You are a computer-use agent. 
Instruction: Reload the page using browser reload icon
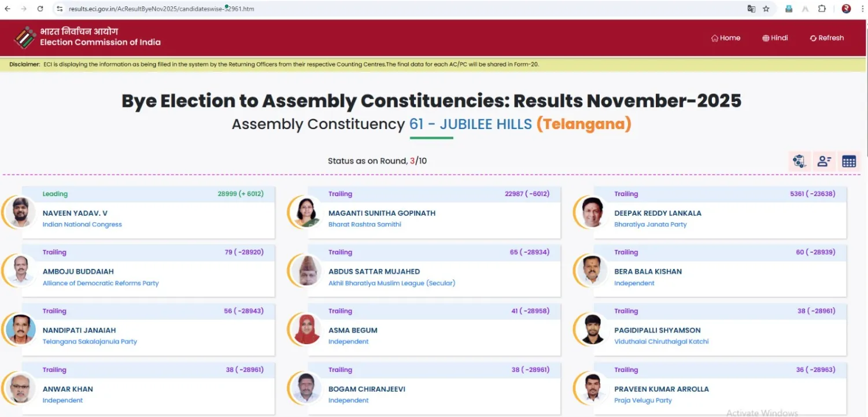click(x=40, y=9)
